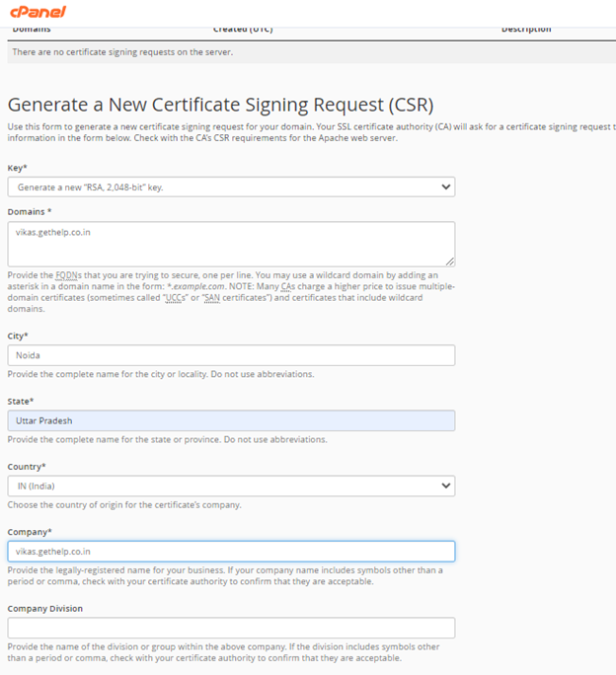This screenshot has width=616, height=675.
Task: Click the Domains textarea containing vikas.gethelp.co.in
Action: [231, 243]
